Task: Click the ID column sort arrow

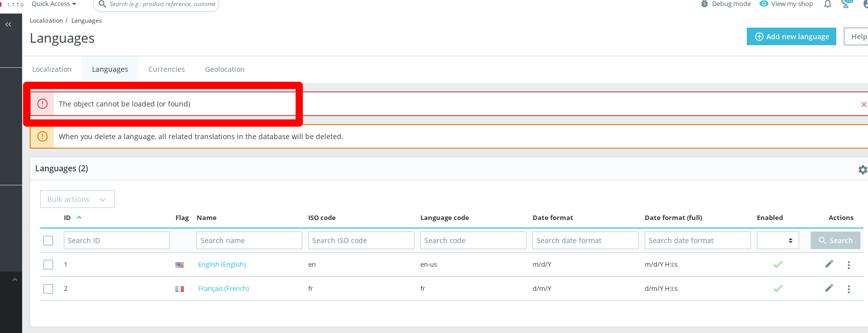Action: coord(79,217)
